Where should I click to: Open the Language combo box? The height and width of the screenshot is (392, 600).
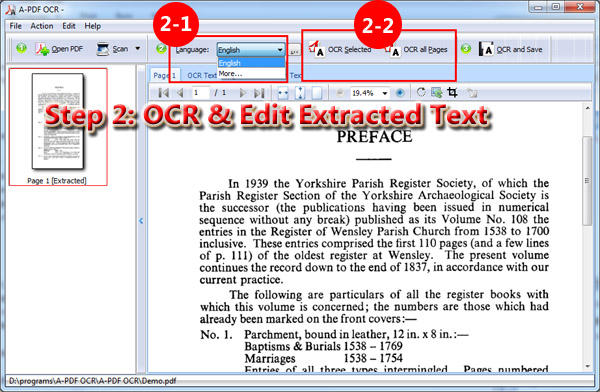(251, 50)
